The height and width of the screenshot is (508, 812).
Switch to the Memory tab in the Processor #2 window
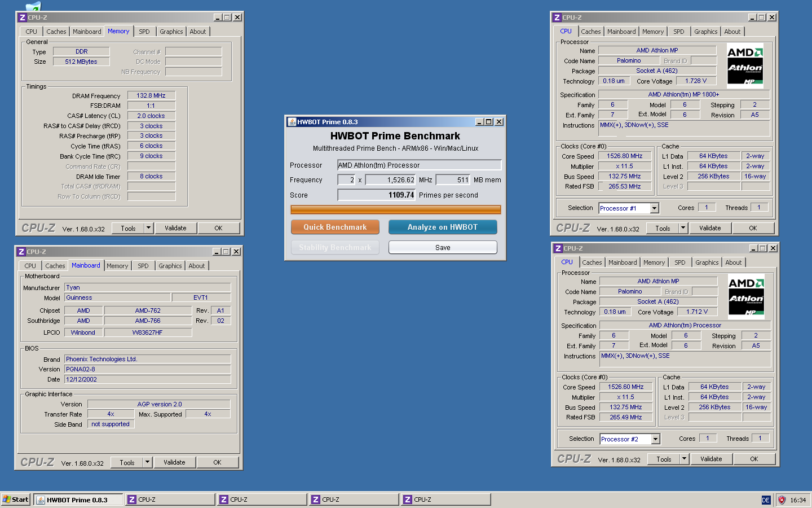pyautogui.click(x=654, y=262)
